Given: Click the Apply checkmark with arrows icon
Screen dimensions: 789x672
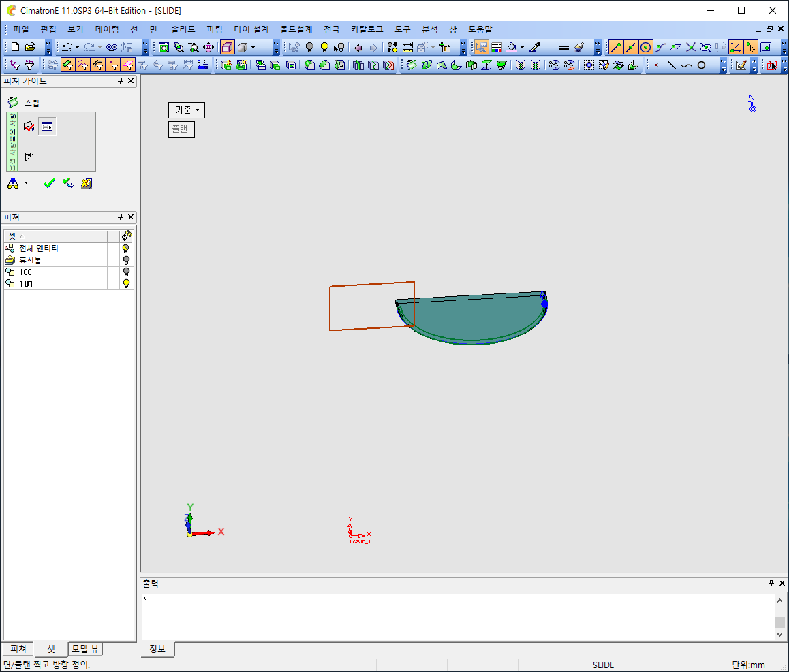Looking at the screenshot, I should (68, 184).
